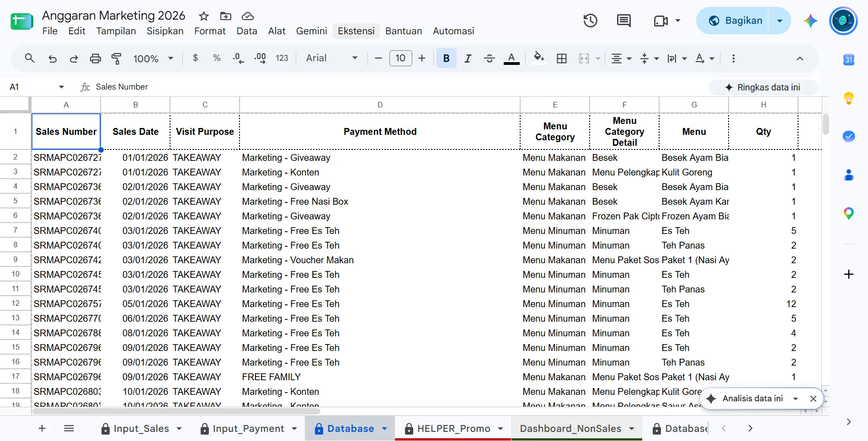
Task: Open Google Calendar in the side panel
Action: tap(849, 60)
